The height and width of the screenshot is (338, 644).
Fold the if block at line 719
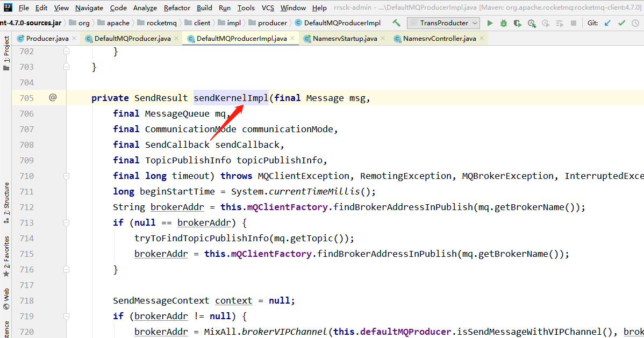66,316
